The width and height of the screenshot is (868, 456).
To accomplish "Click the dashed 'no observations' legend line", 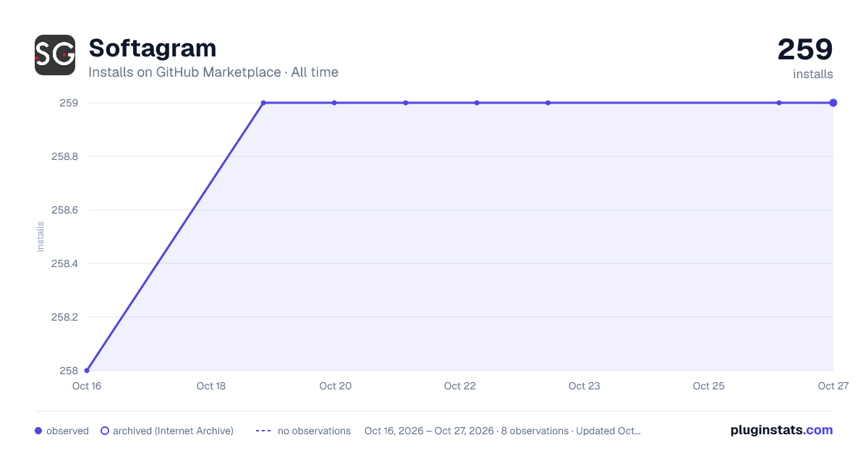I will (x=263, y=431).
